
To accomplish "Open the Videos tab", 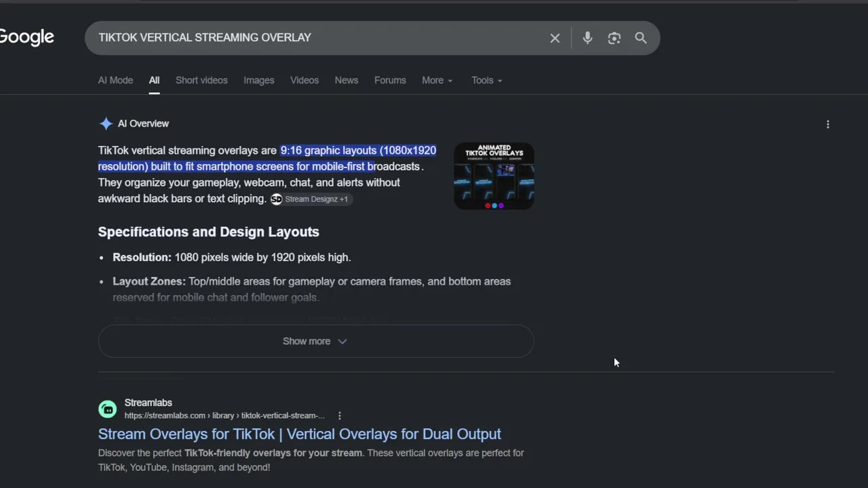I will click(304, 80).
